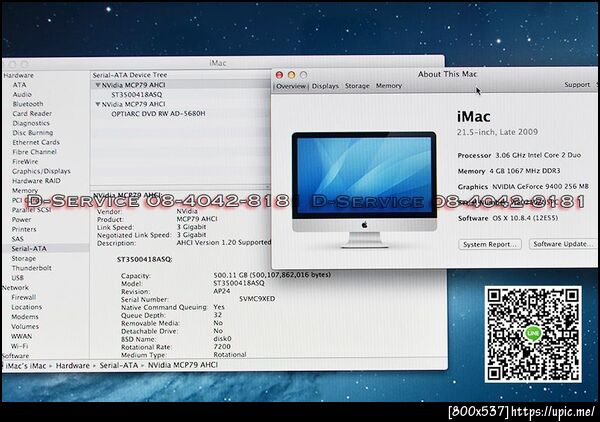Select Audio in the sidebar
This screenshot has height=422, width=600.
22,95
